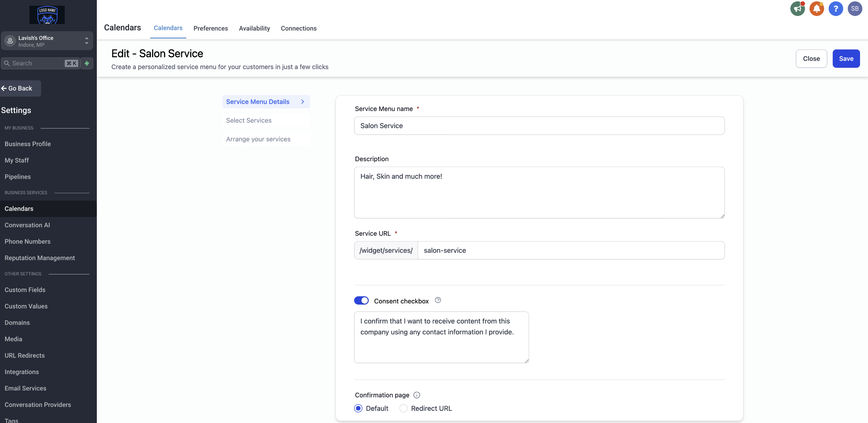This screenshot has height=423, width=868.
Task: Open the SB user avatar menu
Action: [x=855, y=9]
